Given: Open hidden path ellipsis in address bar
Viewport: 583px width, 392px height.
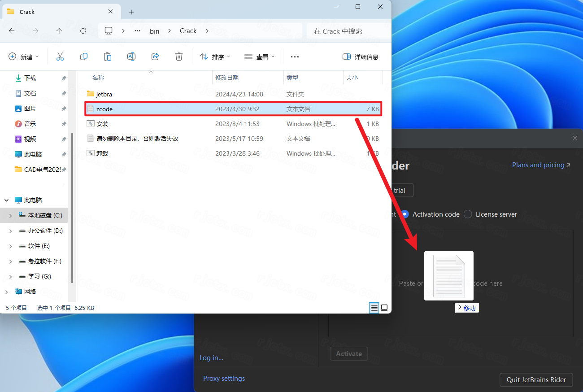Looking at the screenshot, I should pos(138,31).
